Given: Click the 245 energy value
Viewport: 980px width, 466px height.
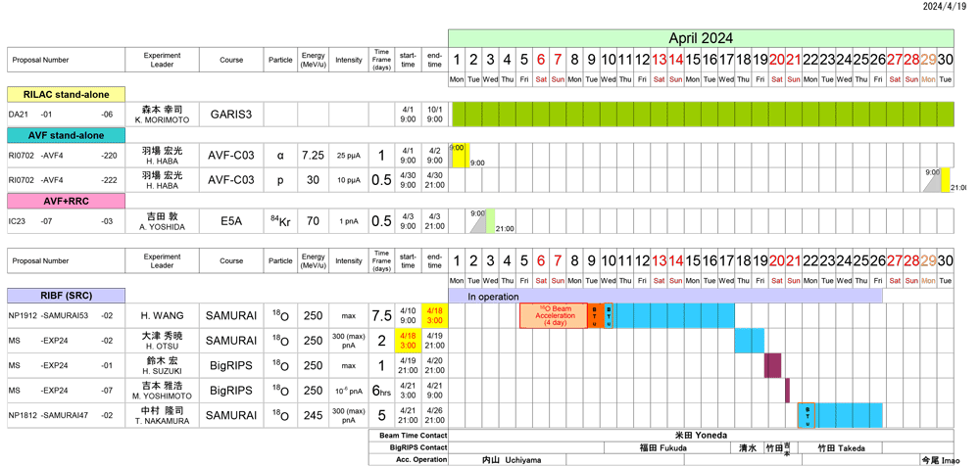Looking at the screenshot, I should pyautogui.click(x=313, y=415).
